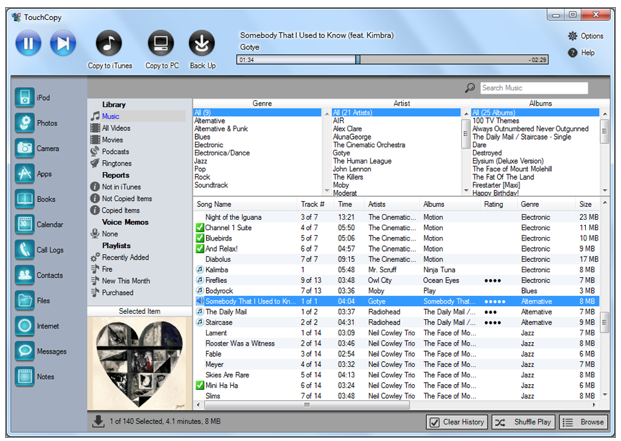Screen dimensions: 621x441
Task: Pause the currently playing song
Action: click(x=28, y=43)
